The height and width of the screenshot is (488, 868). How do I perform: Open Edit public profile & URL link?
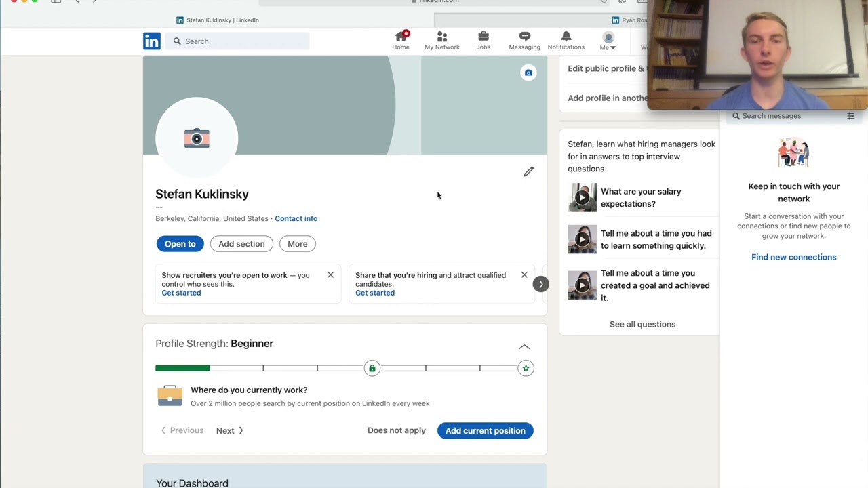tap(607, 68)
